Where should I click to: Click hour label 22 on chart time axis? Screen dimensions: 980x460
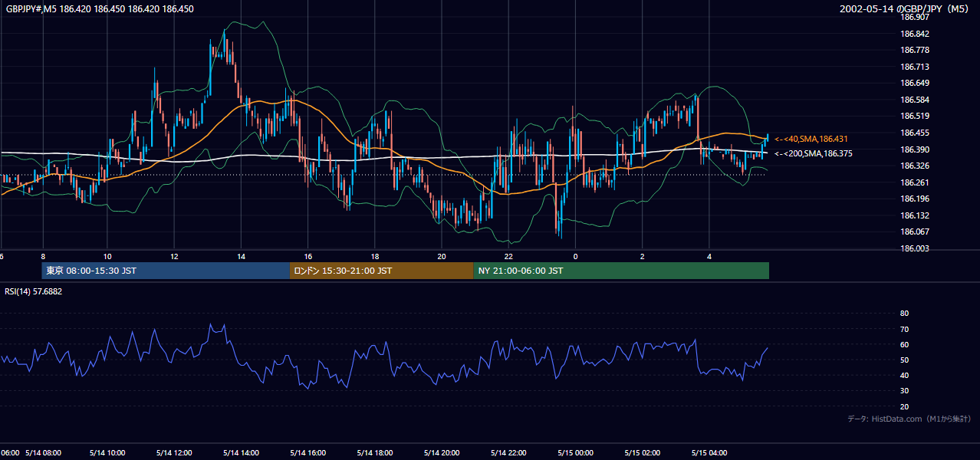[x=508, y=256]
